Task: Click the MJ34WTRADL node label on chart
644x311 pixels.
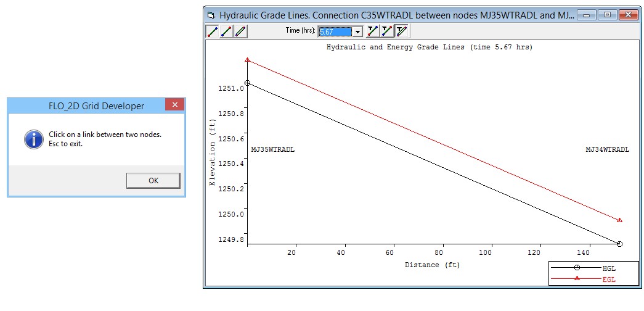Action: point(607,149)
